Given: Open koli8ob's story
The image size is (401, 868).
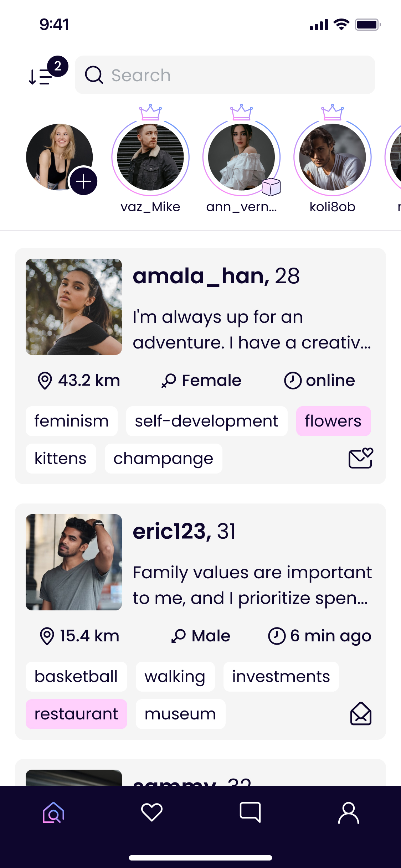Looking at the screenshot, I should click(332, 157).
